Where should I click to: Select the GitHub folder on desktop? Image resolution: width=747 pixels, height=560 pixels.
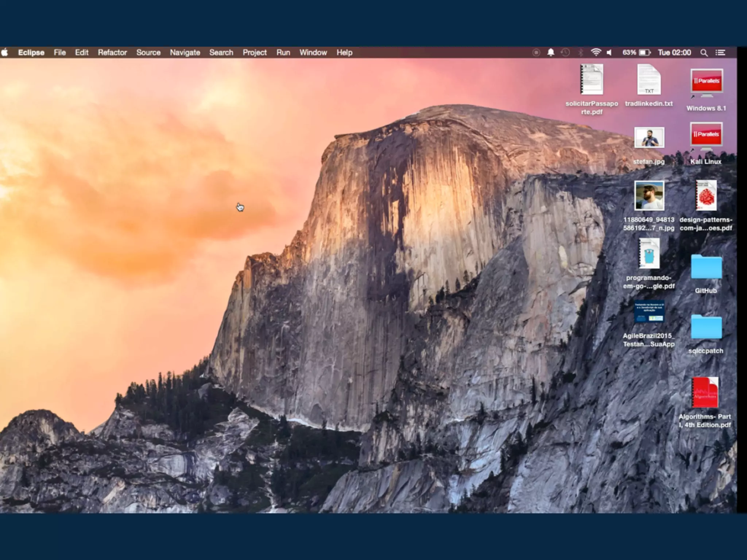(706, 268)
